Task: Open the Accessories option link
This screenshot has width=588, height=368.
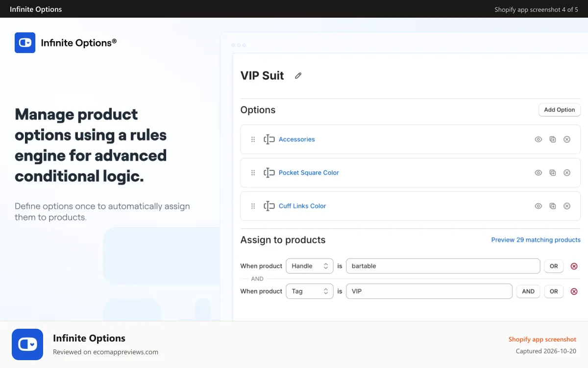Action: click(x=297, y=139)
